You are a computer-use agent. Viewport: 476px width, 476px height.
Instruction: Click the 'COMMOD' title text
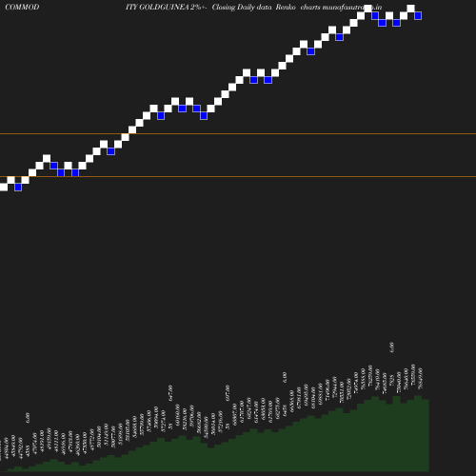[22, 7]
